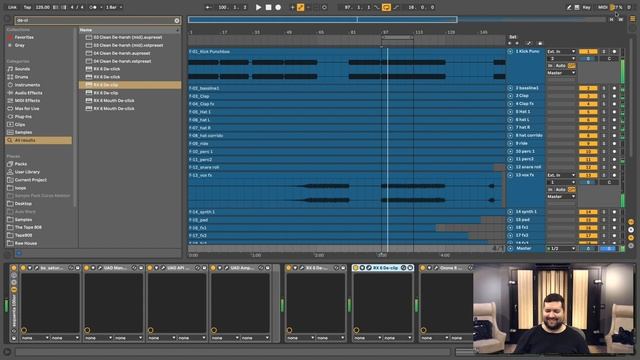Toggle the Link button

12,7
